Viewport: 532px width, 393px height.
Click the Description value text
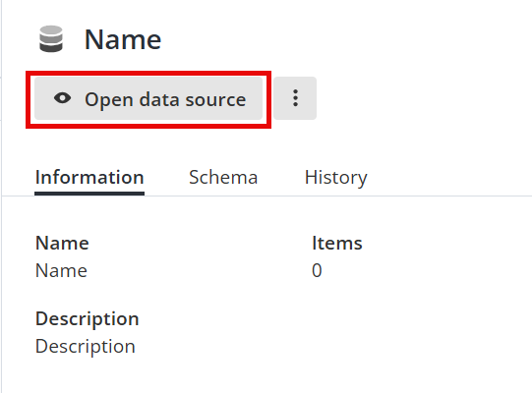pos(86,347)
